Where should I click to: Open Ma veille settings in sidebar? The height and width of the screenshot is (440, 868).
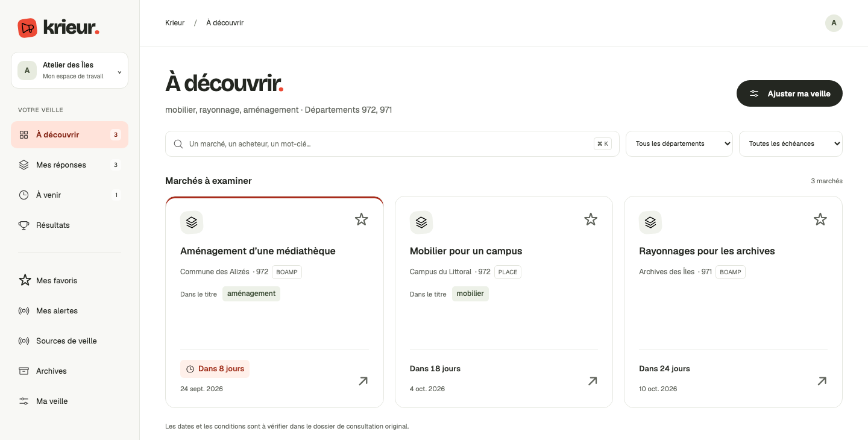[x=69, y=401]
